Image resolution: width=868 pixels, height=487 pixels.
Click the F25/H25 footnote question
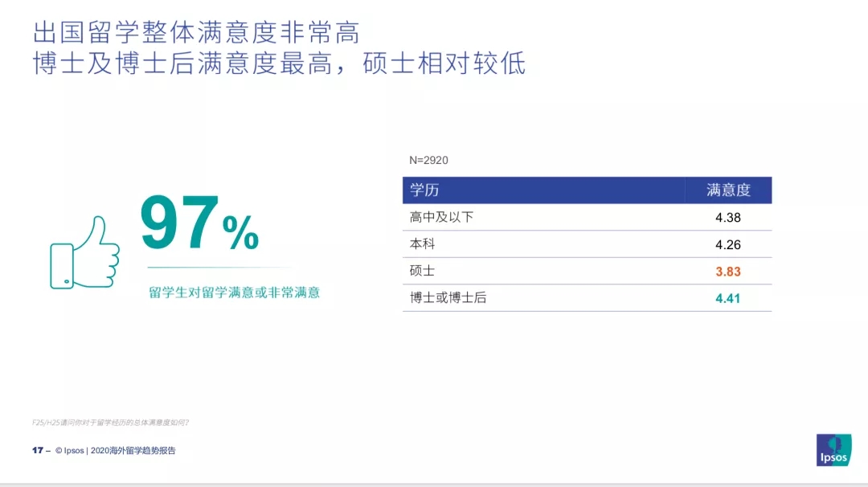(110, 423)
